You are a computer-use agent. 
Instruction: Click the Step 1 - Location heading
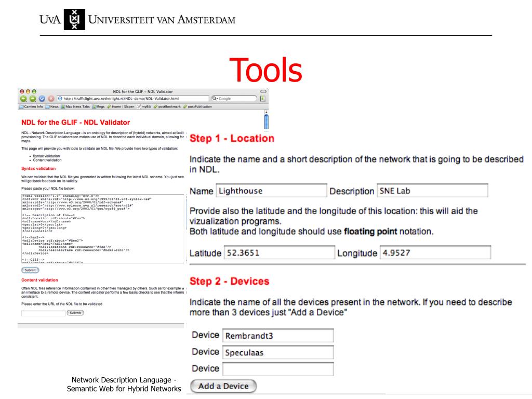(232, 138)
